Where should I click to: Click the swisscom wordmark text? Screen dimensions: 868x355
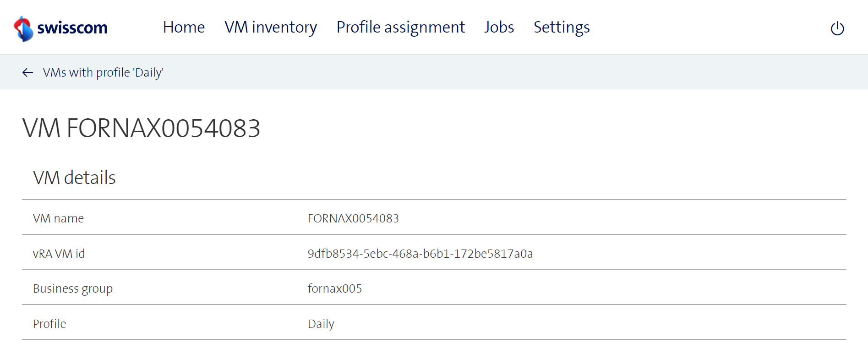point(72,28)
